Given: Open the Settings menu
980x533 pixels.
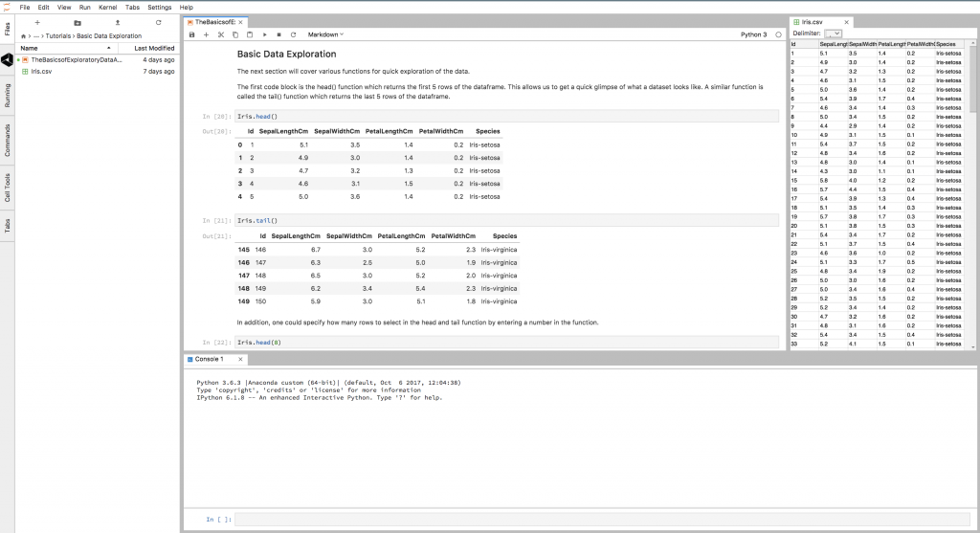Looking at the screenshot, I should pos(160,8).
